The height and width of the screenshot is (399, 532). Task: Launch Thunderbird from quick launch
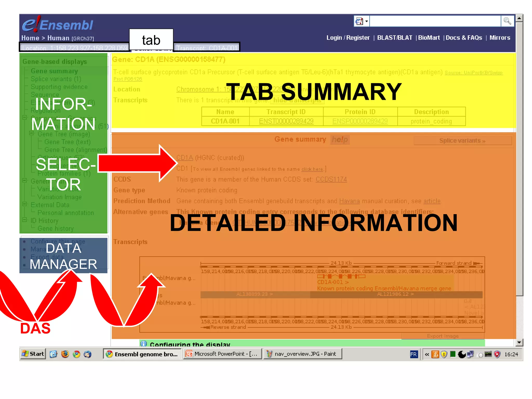click(88, 354)
